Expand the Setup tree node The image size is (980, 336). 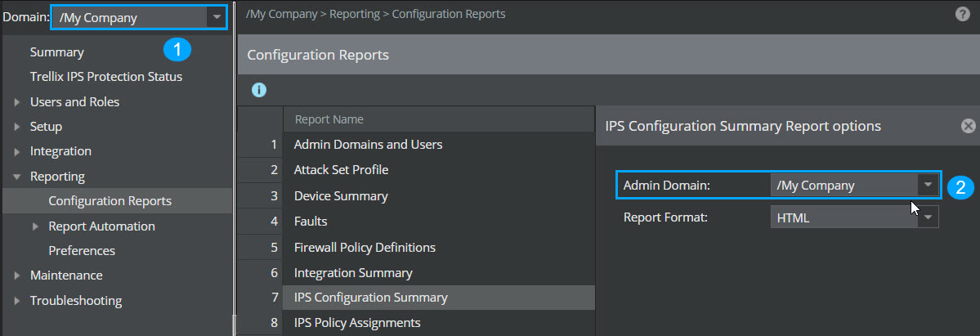[17, 127]
